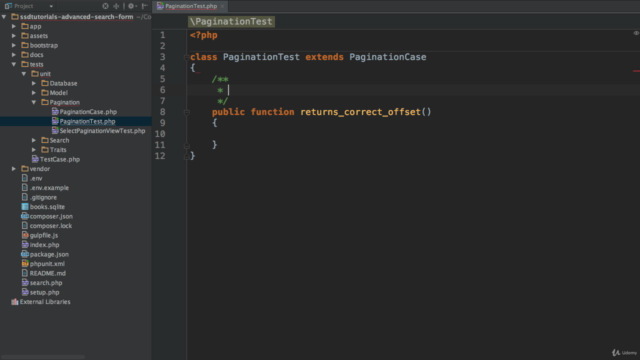
Task: Click the books.sqlite database icon
Action: pyautogui.click(x=25, y=207)
